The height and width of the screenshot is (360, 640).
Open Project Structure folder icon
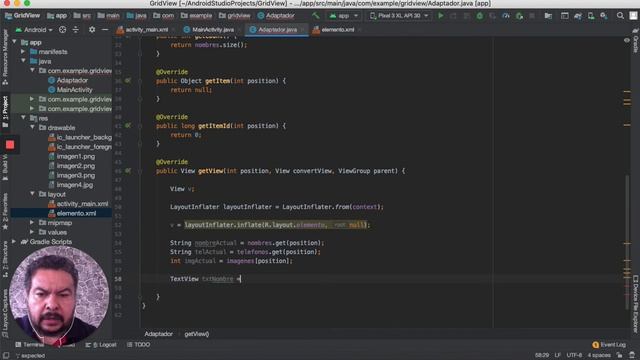[548, 16]
